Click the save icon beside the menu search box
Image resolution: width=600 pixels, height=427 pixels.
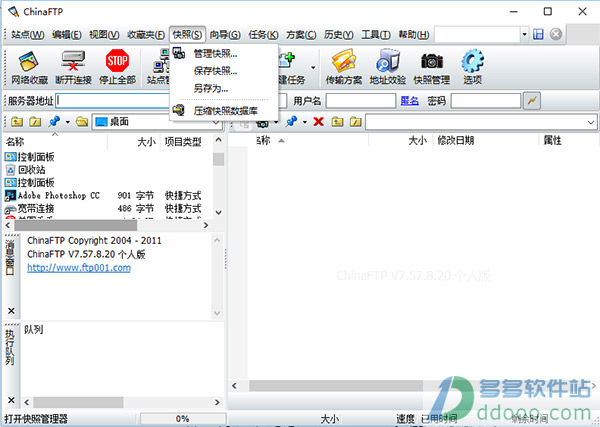point(538,34)
